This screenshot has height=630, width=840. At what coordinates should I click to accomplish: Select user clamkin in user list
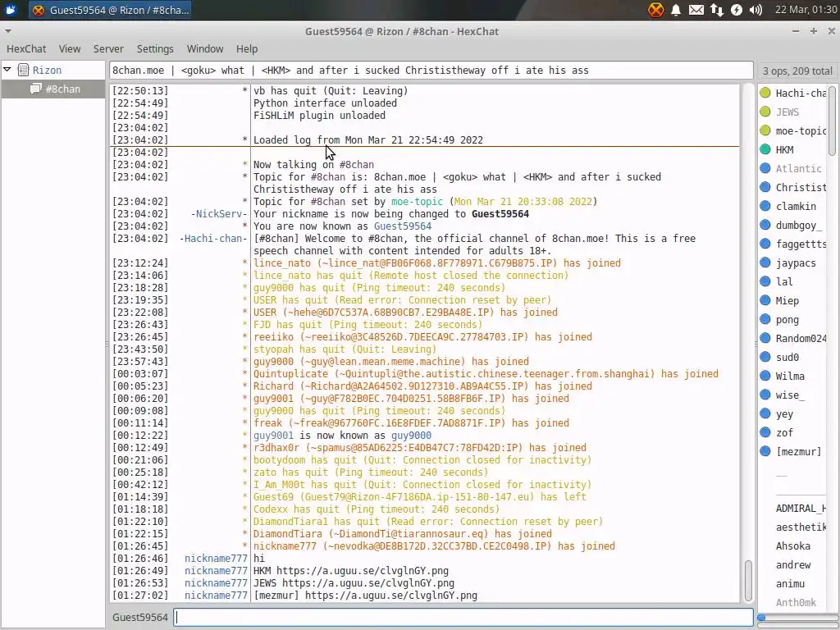point(796,206)
